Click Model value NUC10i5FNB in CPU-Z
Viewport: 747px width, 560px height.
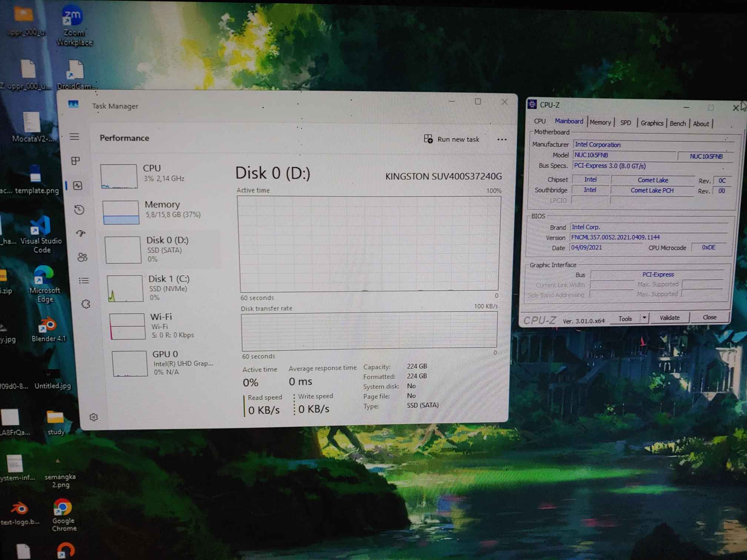(625, 155)
